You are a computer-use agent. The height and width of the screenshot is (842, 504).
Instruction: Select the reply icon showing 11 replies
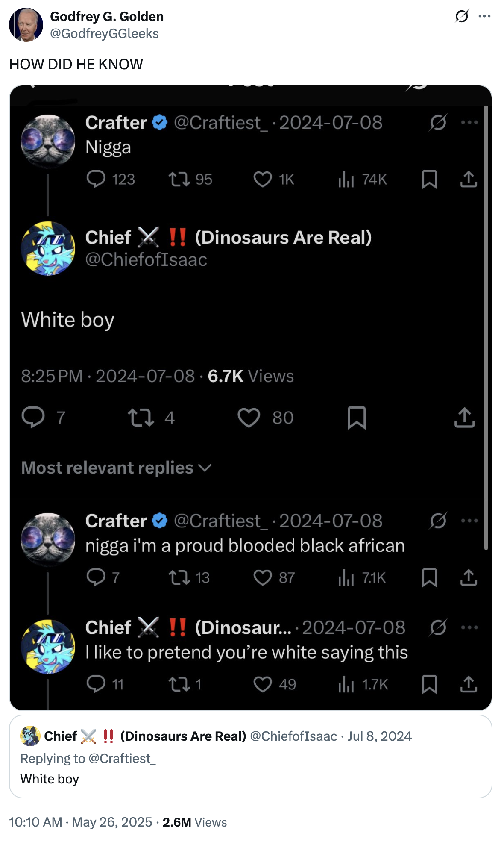click(96, 685)
